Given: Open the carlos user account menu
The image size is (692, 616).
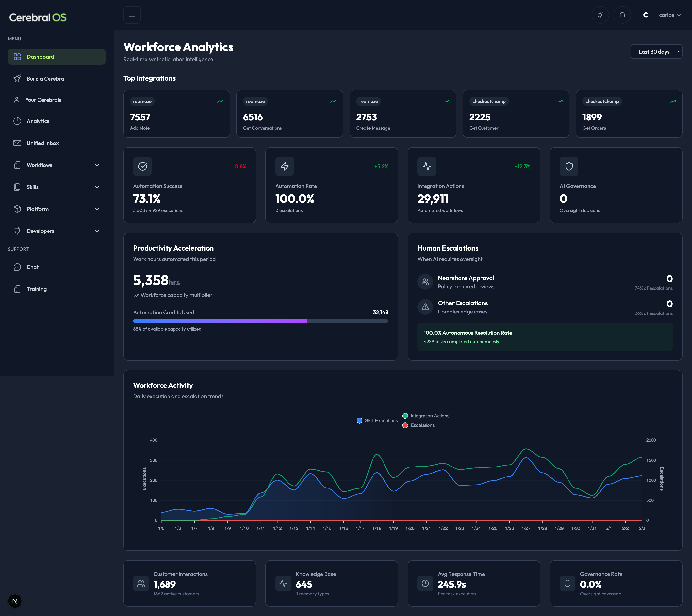Looking at the screenshot, I should (x=669, y=15).
